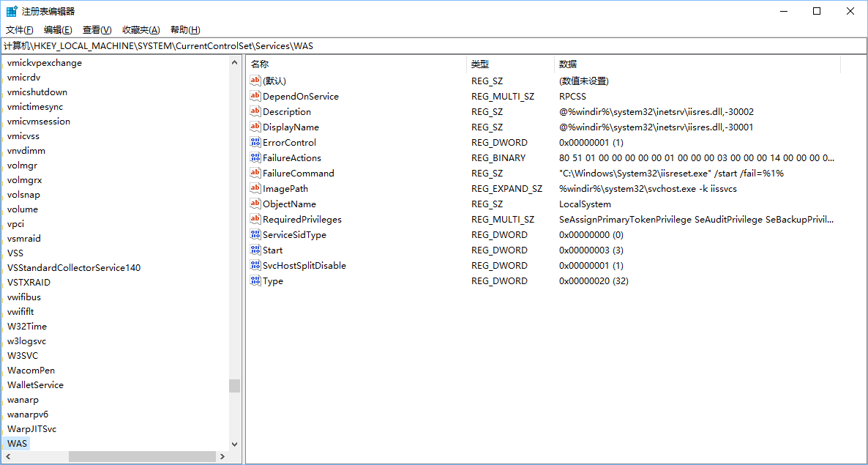This screenshot has height=465, width=868.
Task: Click the tree horizontal scroll right arrow
Action: click(x=222, y=457)
